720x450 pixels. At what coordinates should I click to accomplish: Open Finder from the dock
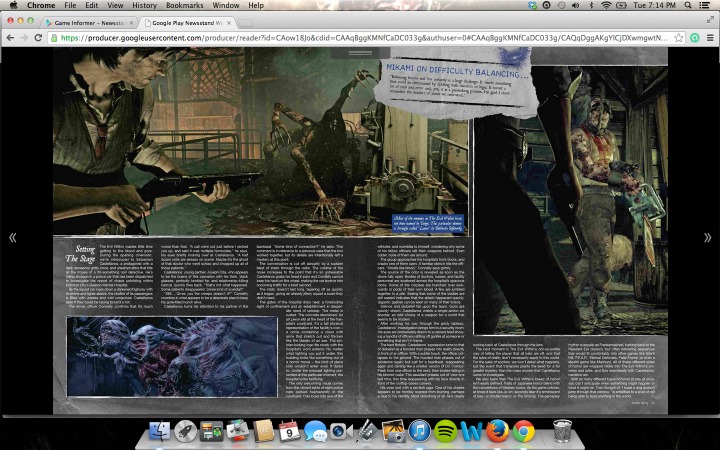point(159,432)
